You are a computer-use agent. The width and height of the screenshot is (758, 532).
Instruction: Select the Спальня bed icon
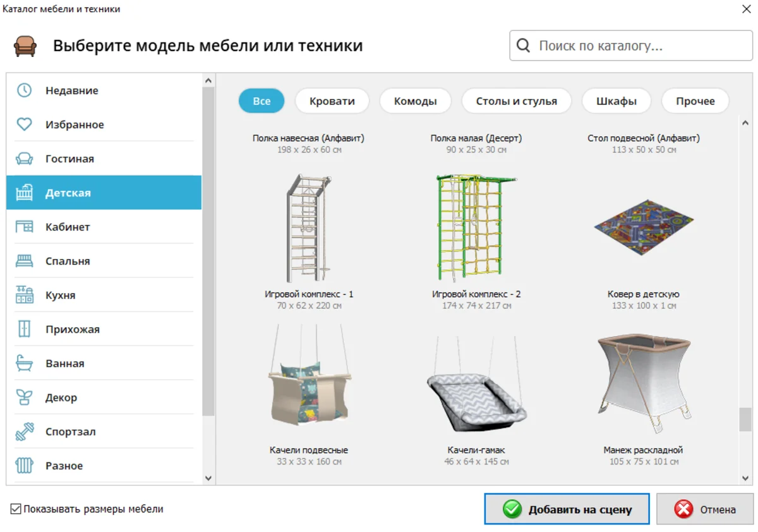click(x=24, y=261)
